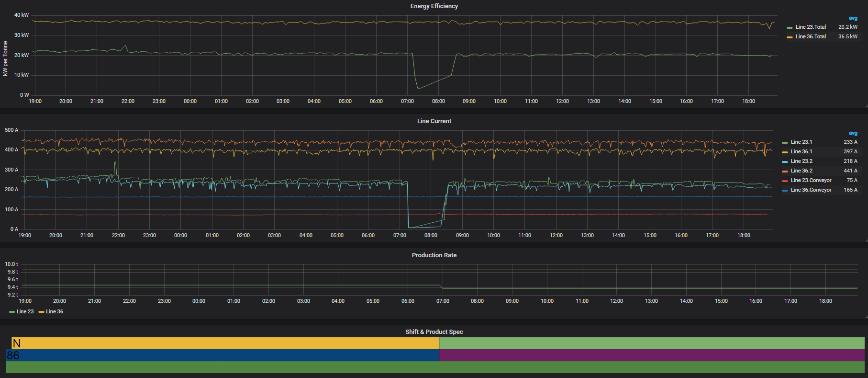Select Line 23 in Production Rate legend
The image size is (868, 378).
click(25, 312)
